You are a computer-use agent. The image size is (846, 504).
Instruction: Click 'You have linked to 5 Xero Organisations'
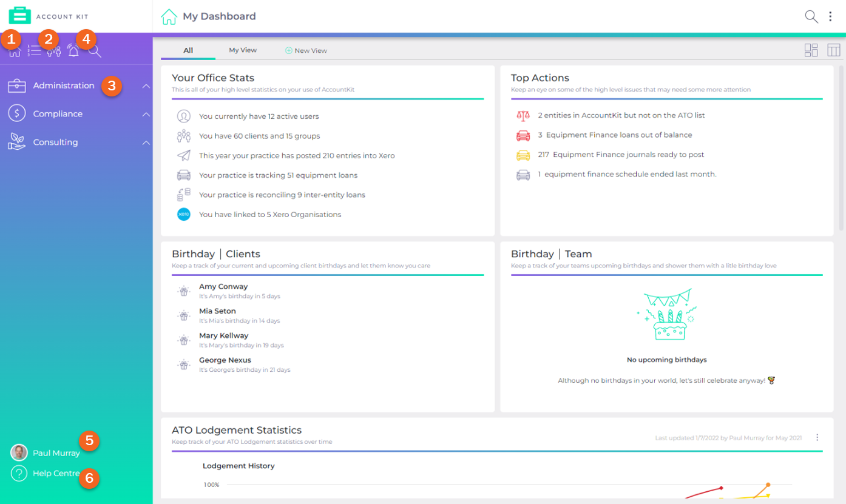coord(270,214)
